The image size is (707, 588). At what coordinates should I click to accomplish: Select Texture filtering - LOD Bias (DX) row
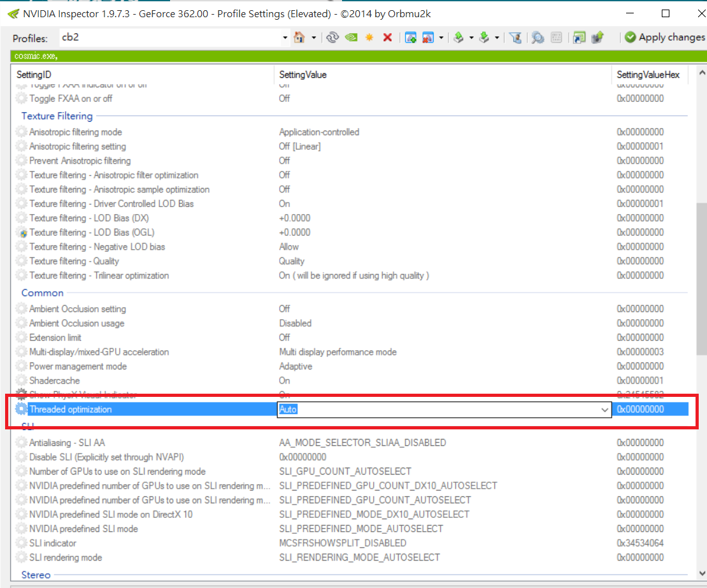point(351,219)
